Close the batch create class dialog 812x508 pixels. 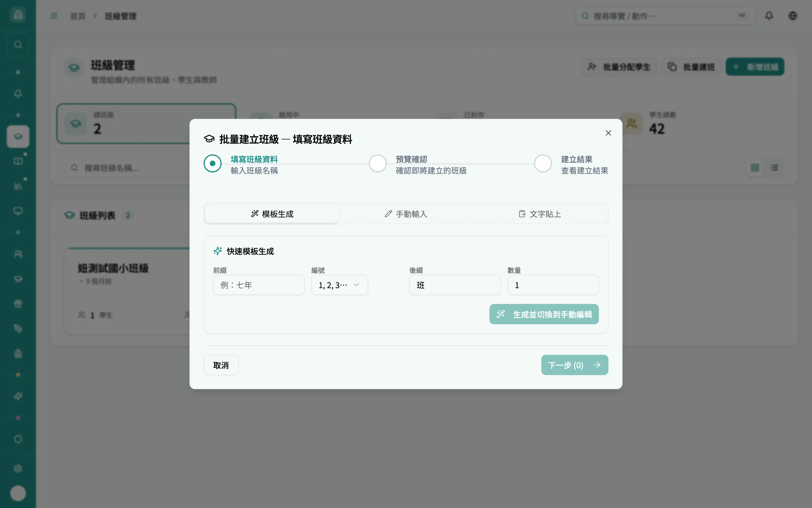coord(608,133)
